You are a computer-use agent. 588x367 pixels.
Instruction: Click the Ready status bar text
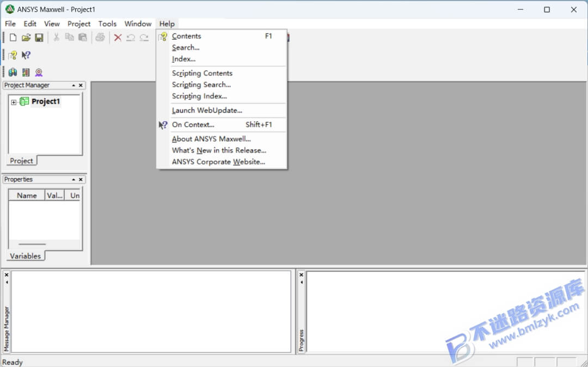tap(13, 362)
